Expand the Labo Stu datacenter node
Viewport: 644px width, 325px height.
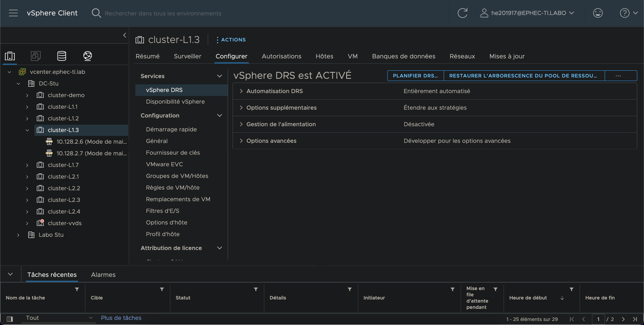(x=18, y=235)
